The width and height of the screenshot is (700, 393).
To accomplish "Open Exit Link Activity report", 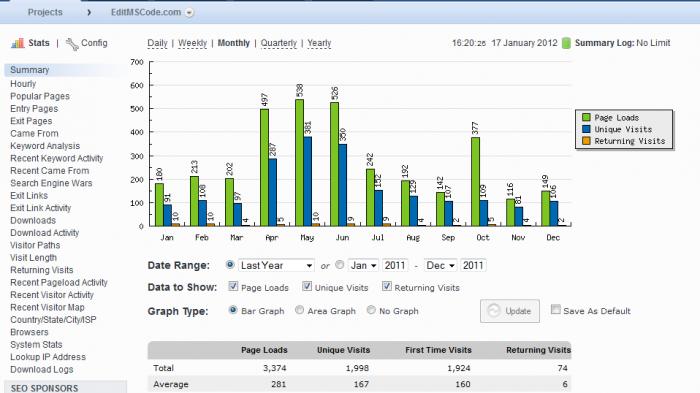I will click(x=41, y=208).
